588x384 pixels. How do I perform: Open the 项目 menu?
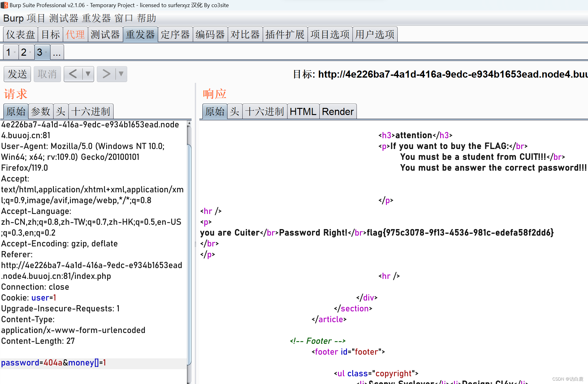(x=36, y=18)
